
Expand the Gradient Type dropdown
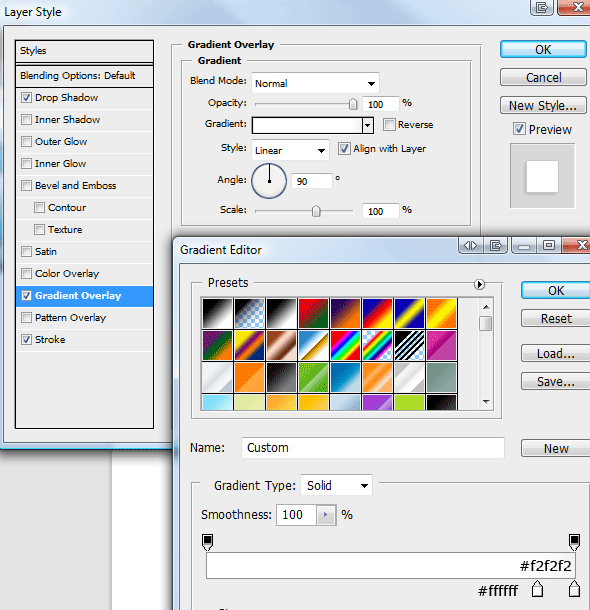pos(336,485)
